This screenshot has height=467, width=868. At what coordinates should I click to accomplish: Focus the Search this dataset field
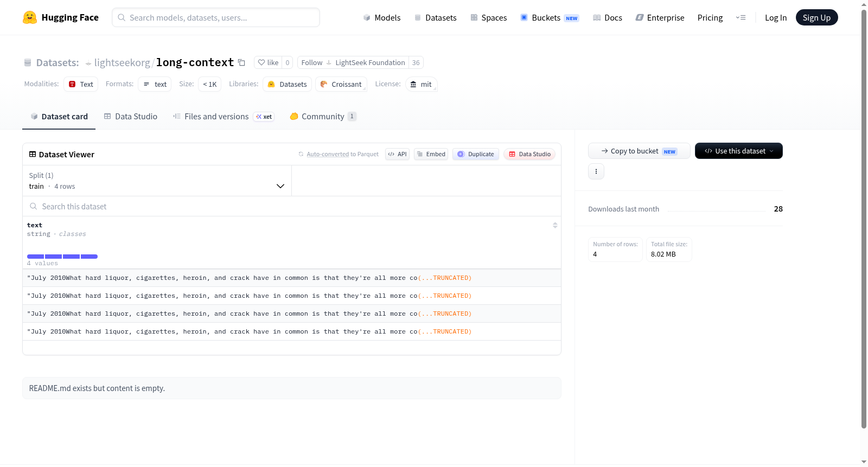click(292, 206)
